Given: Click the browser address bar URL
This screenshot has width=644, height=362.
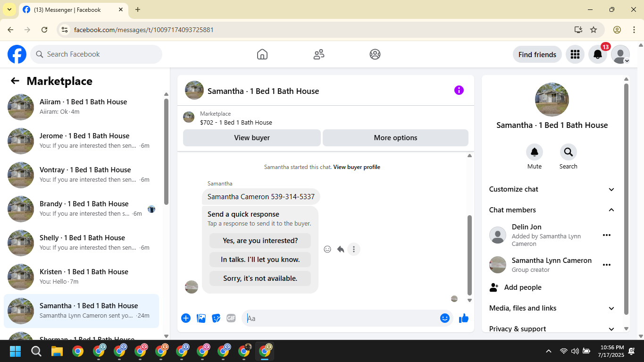Looking at the screenshot, I should (144, 30).
